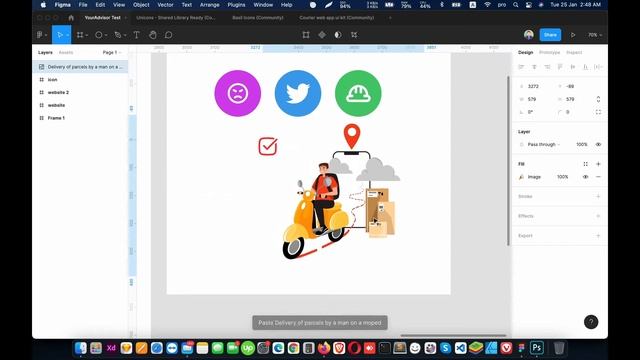Open the Plugins menu
Screen dimensions: 640x360
click(236, 5)
